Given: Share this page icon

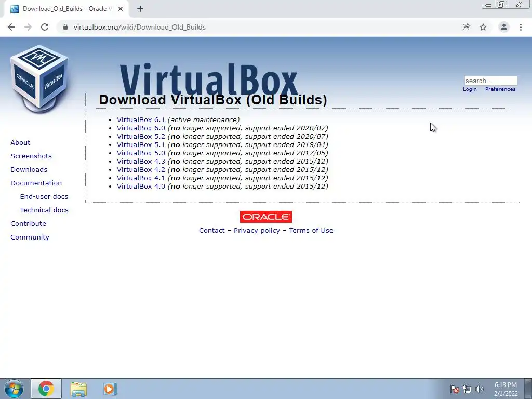Looking at the screenshot, I should (466, 27).
